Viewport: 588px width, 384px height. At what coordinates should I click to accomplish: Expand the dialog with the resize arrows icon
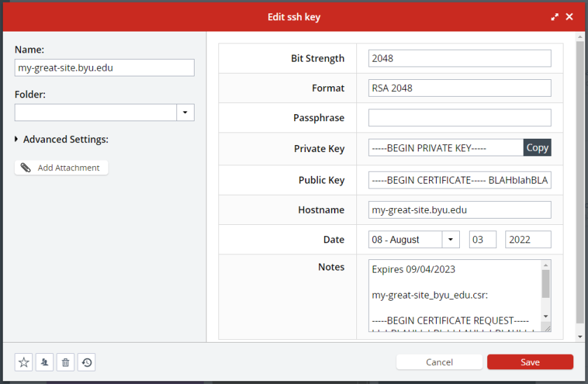[x=554, y=17]
